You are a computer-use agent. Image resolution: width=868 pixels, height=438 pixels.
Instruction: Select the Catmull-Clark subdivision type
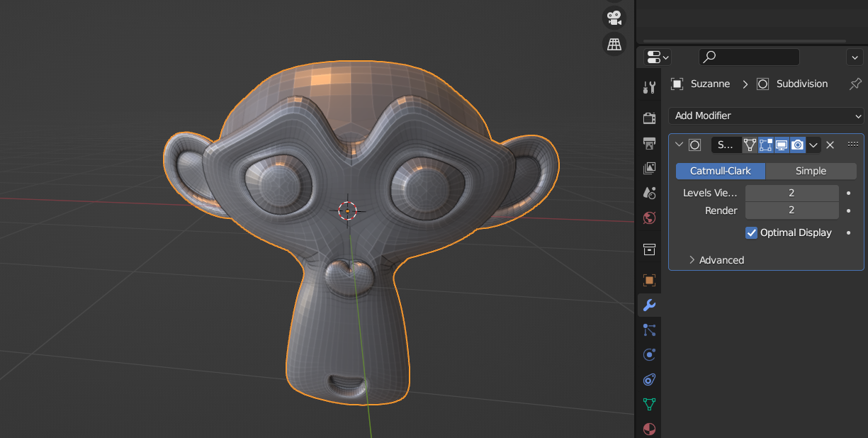tap(721, 171)
